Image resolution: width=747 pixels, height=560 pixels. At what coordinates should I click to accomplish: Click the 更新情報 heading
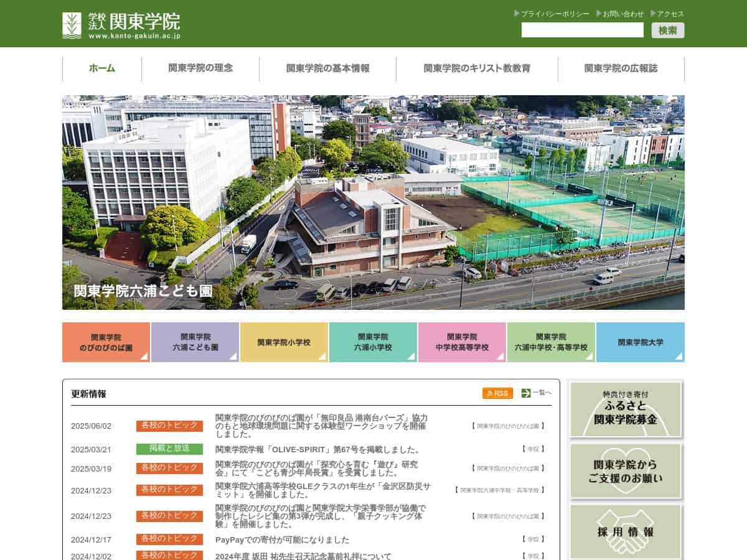point(88,394)
